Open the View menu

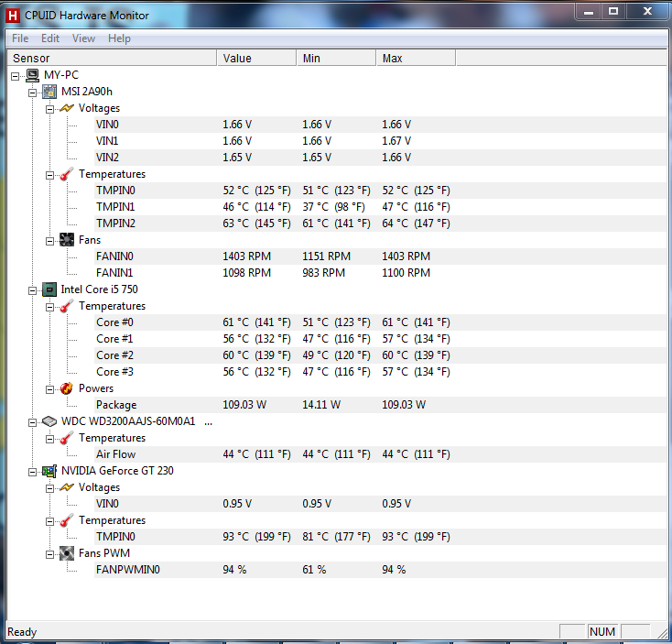(83, 38)
